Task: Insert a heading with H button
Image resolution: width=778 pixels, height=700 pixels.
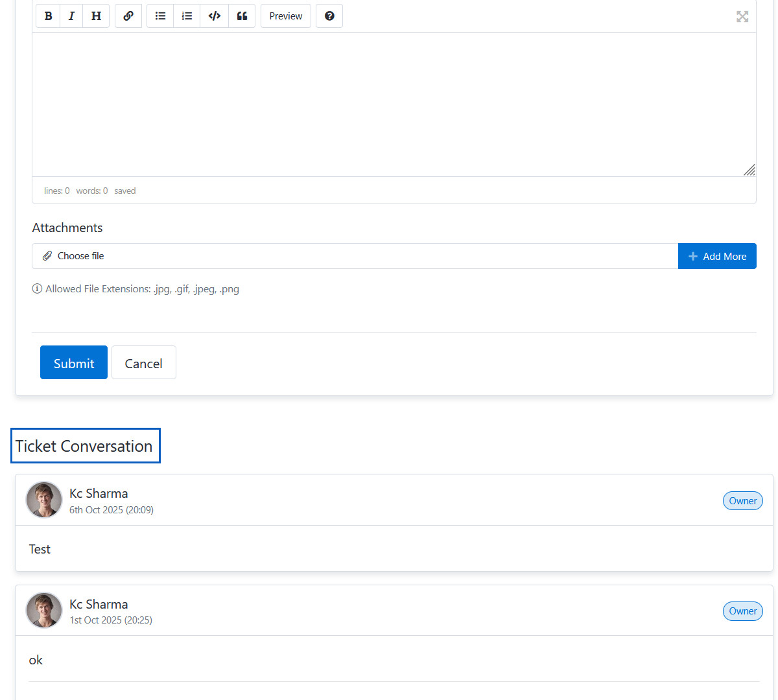Action: [96, 16]
